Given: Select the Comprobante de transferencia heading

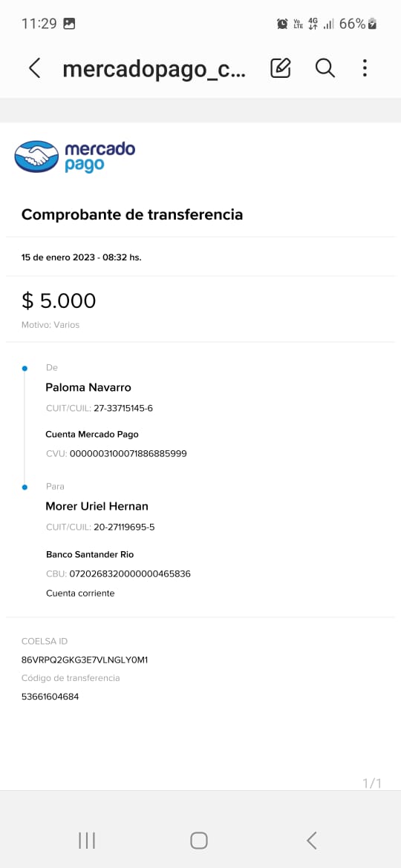Looking at the screenshot, I should click(x=132, y=214).
